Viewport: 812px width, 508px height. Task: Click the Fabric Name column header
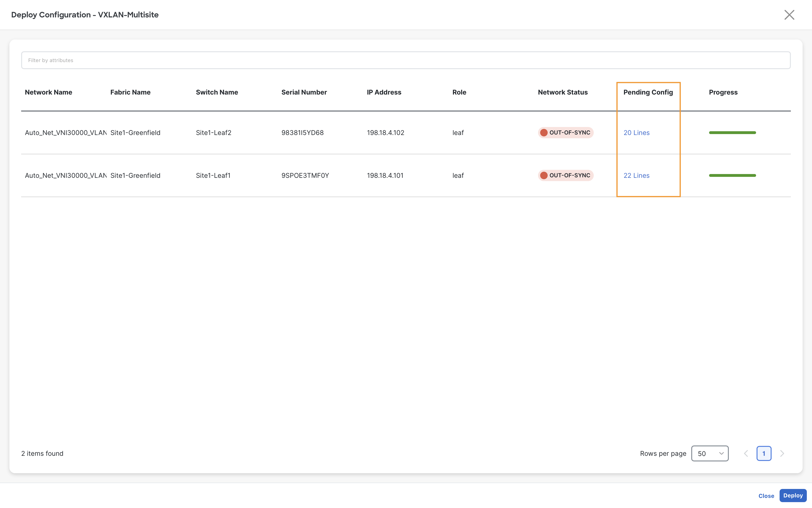[130, 92]
